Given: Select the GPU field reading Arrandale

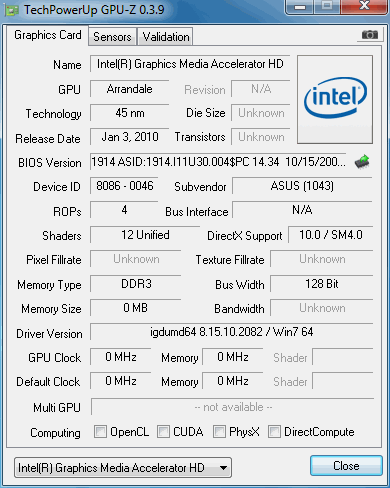Looking at the screenshot, I should pyautogui.click(x=129, y=89).
